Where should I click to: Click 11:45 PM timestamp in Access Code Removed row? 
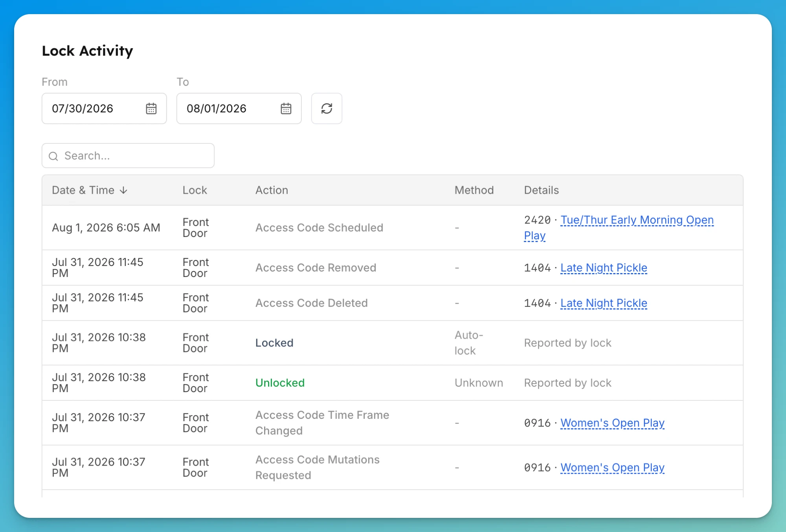[x=97, y=268]
